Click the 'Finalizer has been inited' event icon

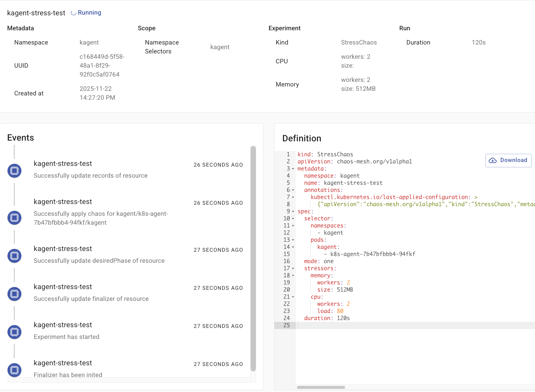(15, 370)
